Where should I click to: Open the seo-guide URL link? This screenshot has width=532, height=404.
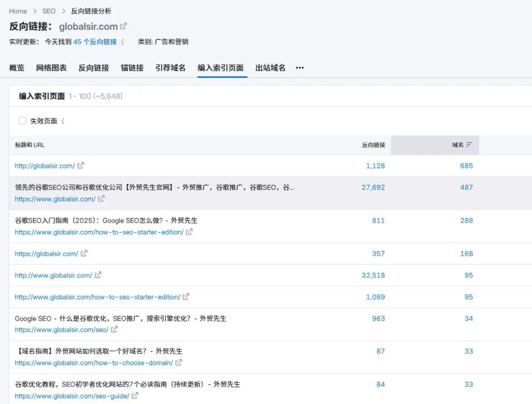pyautogui.click(x=72, y=396)
